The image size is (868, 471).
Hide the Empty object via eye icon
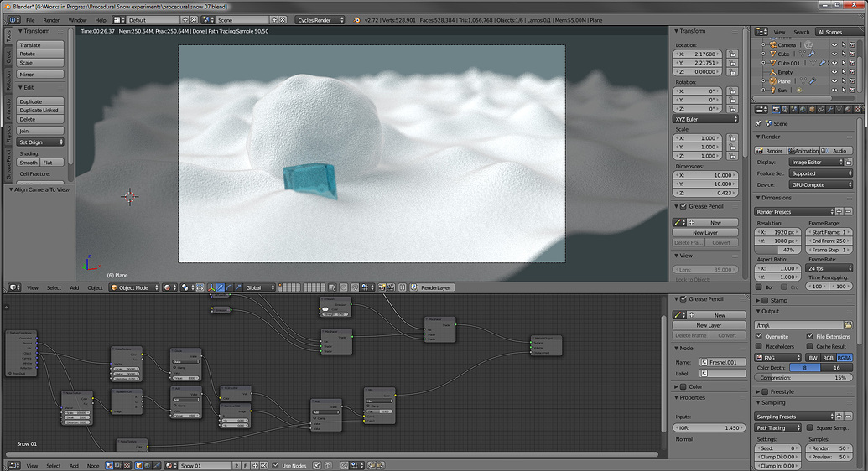click(x=834, y=72)
